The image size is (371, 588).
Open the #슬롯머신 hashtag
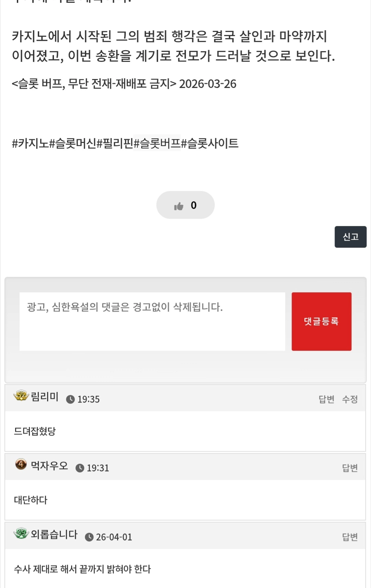(72, 143)
